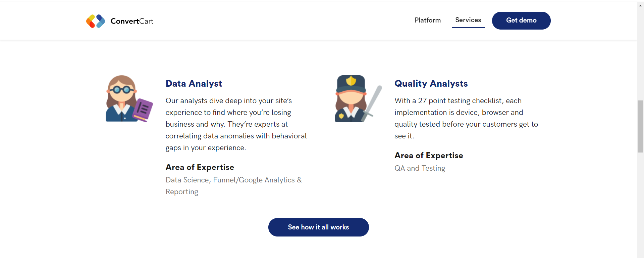The height and width of the screenshot is (258, 644).
Task: Open the Services menu item
Action: click(468, 20)
